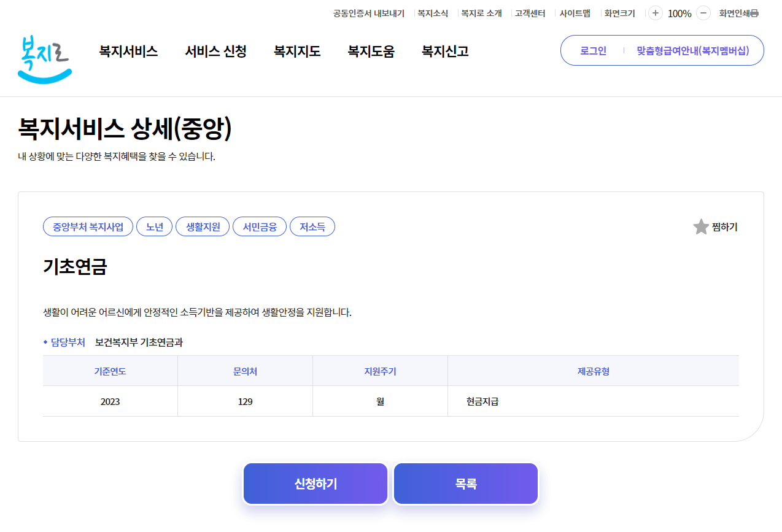The image size is (782, 532).
Task: Open the 서비스 신청 menu
Action: point(215,52)
